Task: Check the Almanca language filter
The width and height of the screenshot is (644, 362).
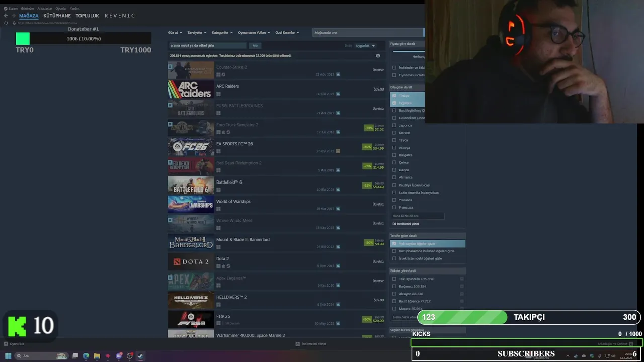Action: pos(394,177)
